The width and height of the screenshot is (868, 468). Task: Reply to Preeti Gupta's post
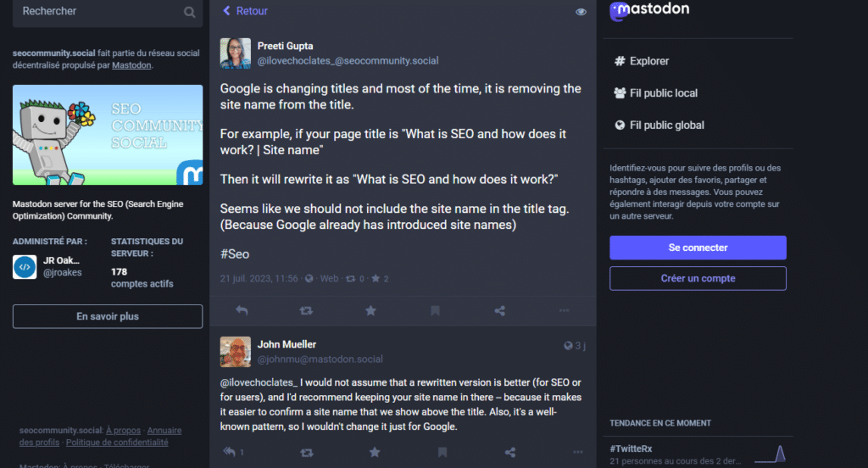click(x=242, y=311)
